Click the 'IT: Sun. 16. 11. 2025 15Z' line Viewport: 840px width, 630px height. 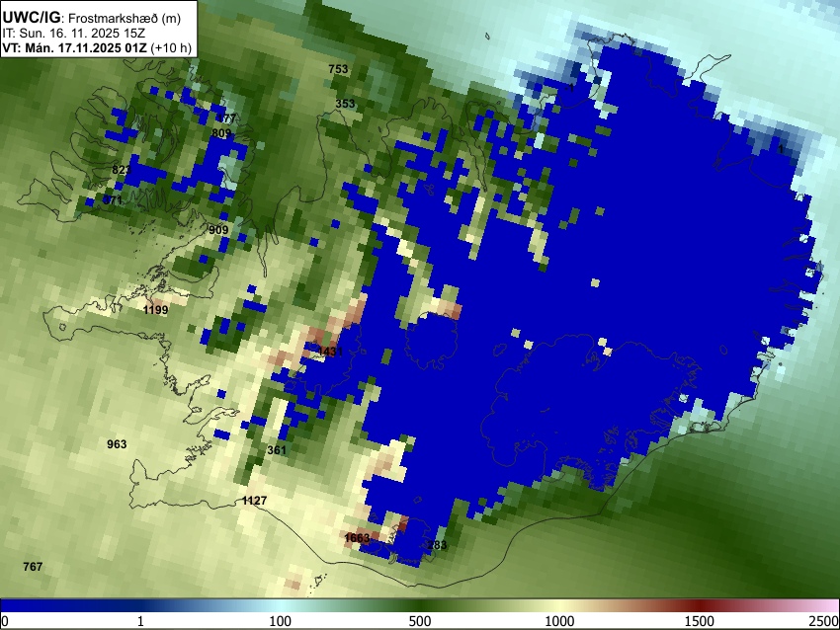74,34
